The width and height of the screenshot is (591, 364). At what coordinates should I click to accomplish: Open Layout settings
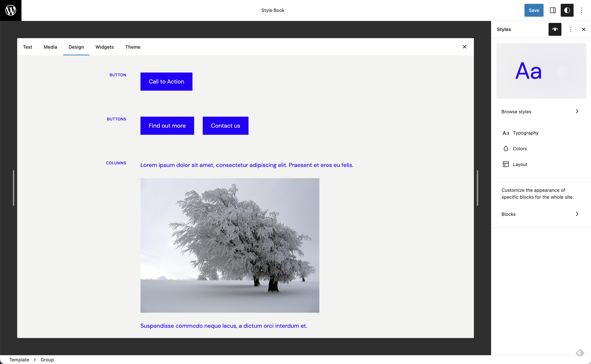pyautogui.click(x=541, y=164)
